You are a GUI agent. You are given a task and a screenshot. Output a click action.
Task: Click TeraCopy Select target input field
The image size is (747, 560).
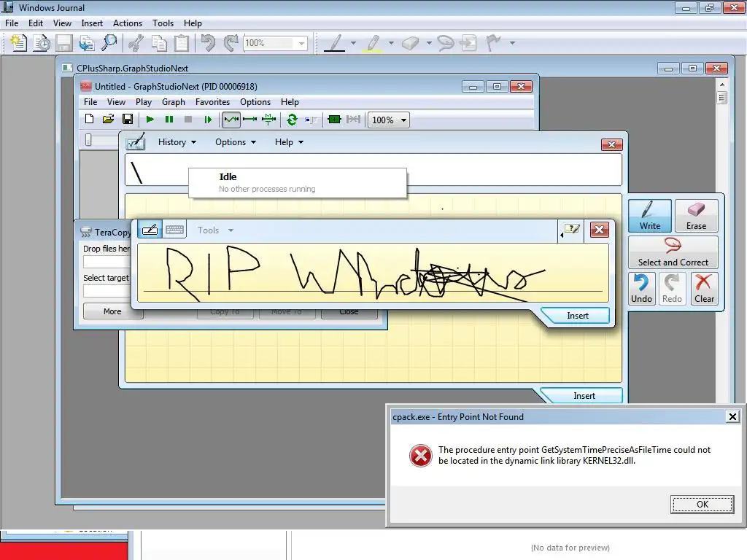pos(107,291)
